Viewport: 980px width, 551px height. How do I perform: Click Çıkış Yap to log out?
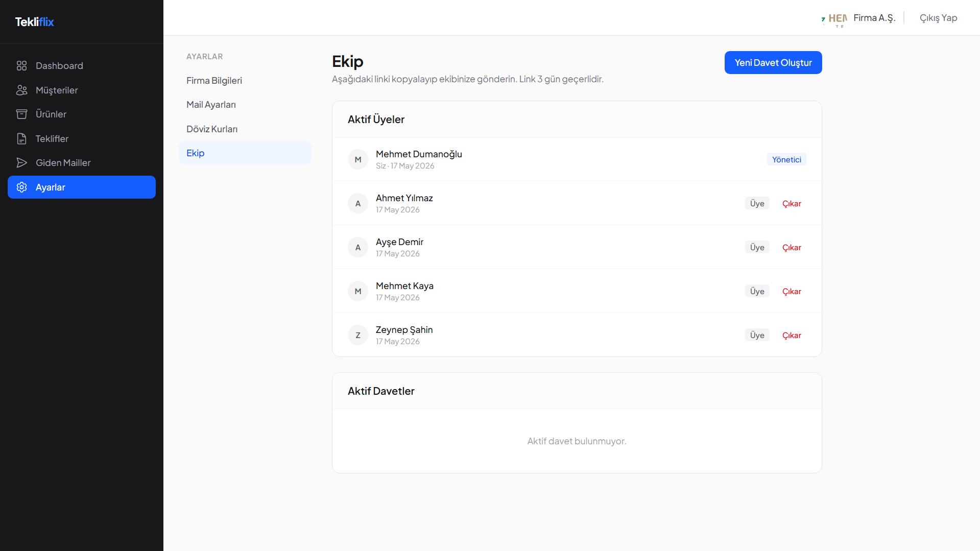(938, 18)
